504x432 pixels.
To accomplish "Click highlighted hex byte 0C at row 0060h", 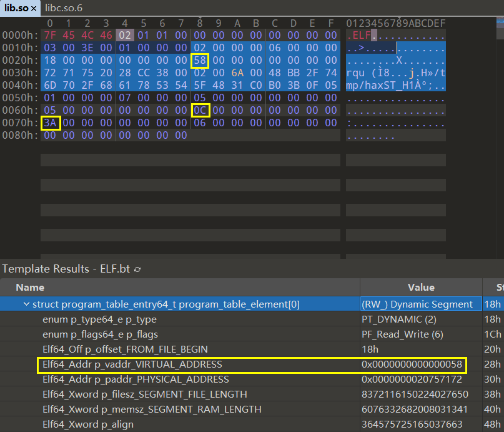I will 200,111.
